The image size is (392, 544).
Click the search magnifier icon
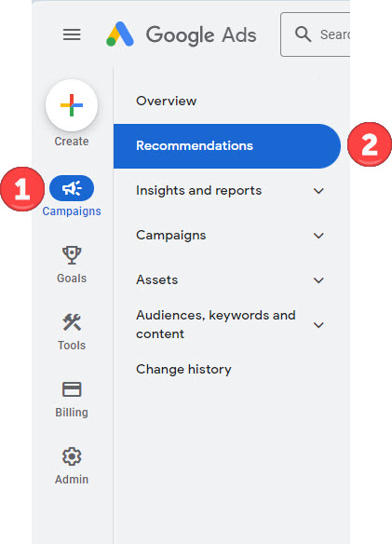coord(303,34)
